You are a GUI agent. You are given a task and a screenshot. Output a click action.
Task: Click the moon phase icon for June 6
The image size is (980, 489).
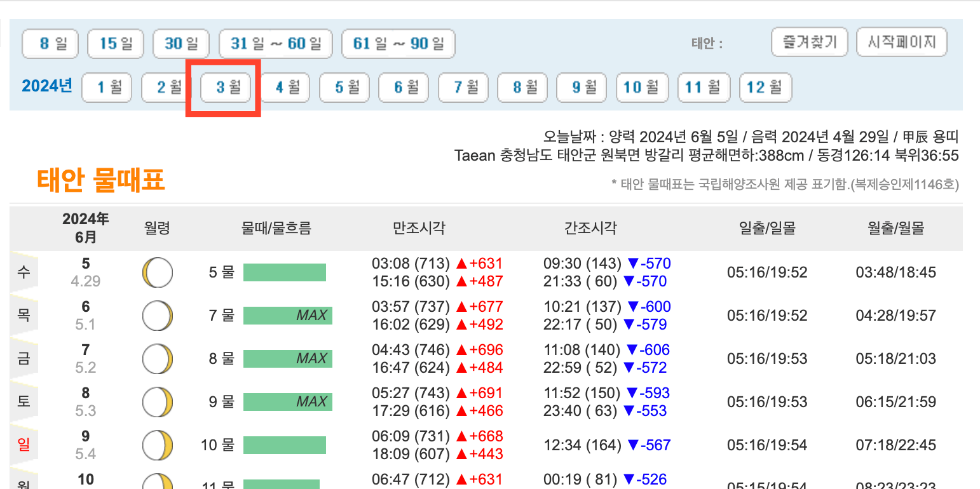(x=157, y=316)
